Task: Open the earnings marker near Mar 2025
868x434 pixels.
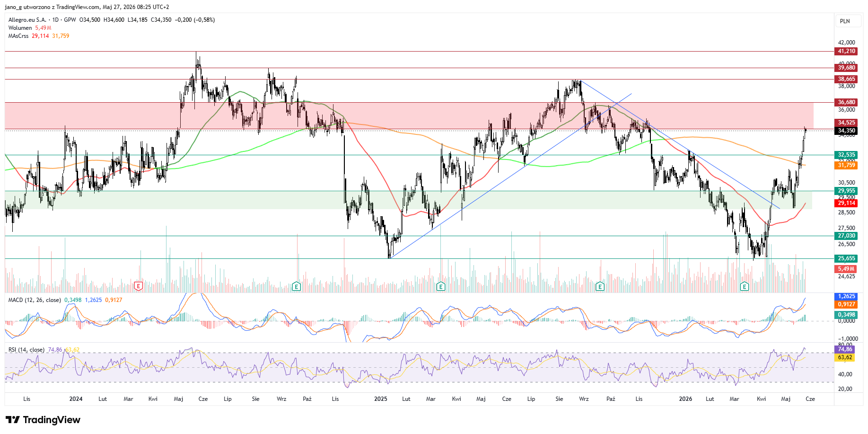Action: (x=441, y=286)
